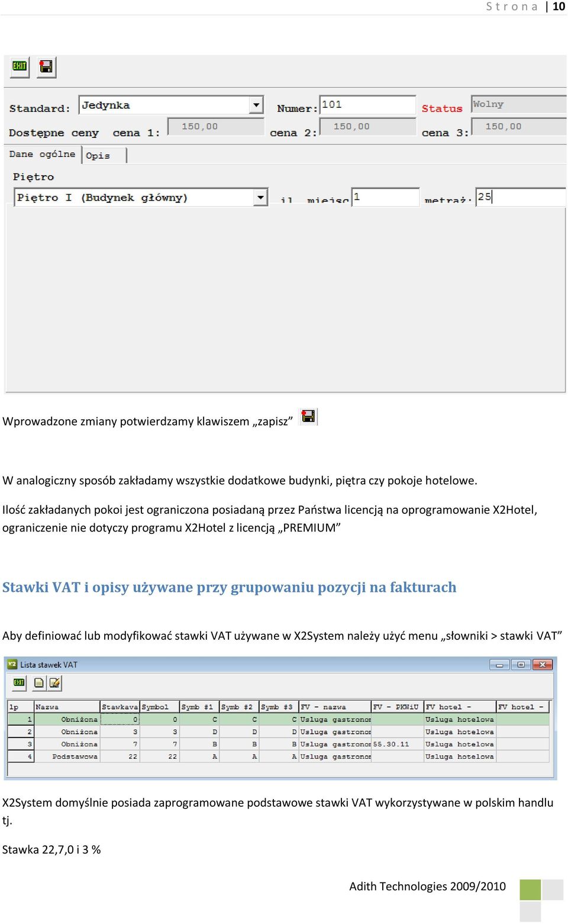The image size is (568, 924).
Task: Expand the Piętro dropdown arrow
Action: (x=260, y=197)
